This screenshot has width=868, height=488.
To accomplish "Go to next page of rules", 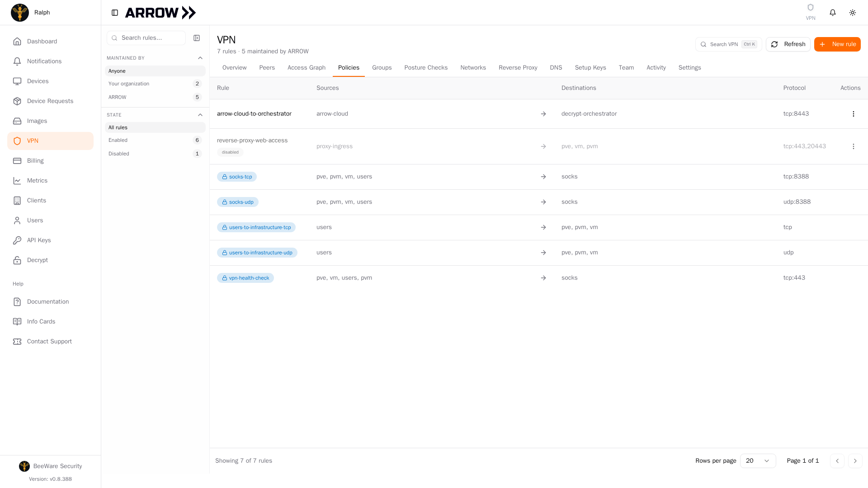I will 855,461.
